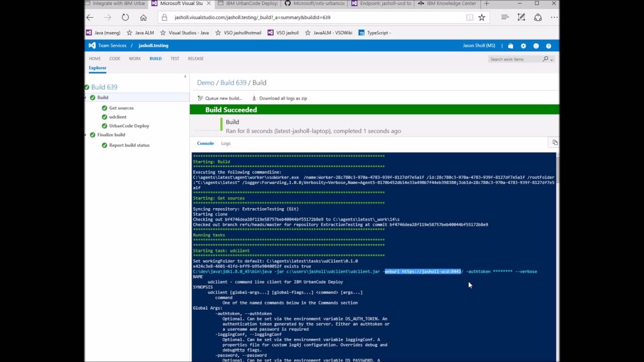644x362 pixels.
Task: Click the green check next to Build 639
Action: [87, 87]
